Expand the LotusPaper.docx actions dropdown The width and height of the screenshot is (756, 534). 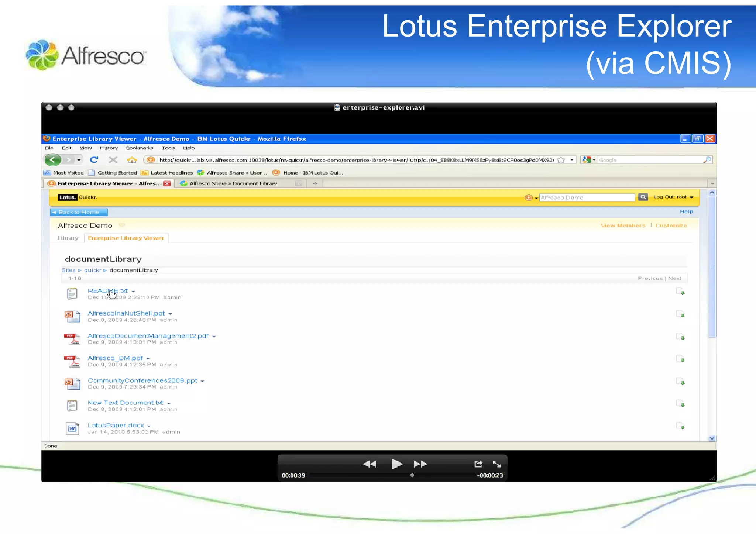coord(149,426)
